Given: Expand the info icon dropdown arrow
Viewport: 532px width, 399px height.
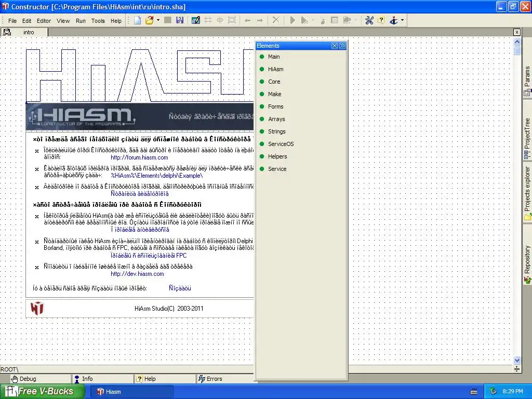Looking at the screenshot, I should pos(403,20).
